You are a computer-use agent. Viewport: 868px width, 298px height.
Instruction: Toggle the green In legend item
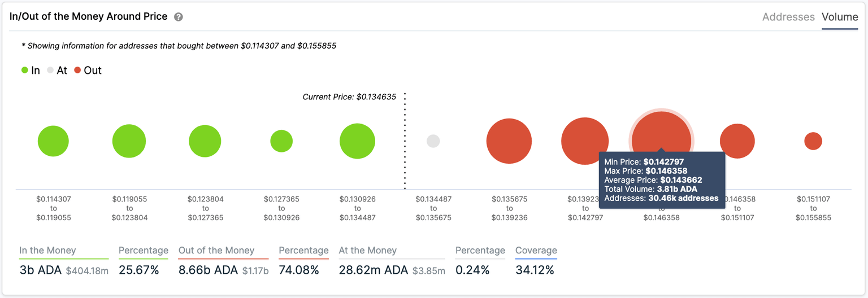[x=31, y=71]
